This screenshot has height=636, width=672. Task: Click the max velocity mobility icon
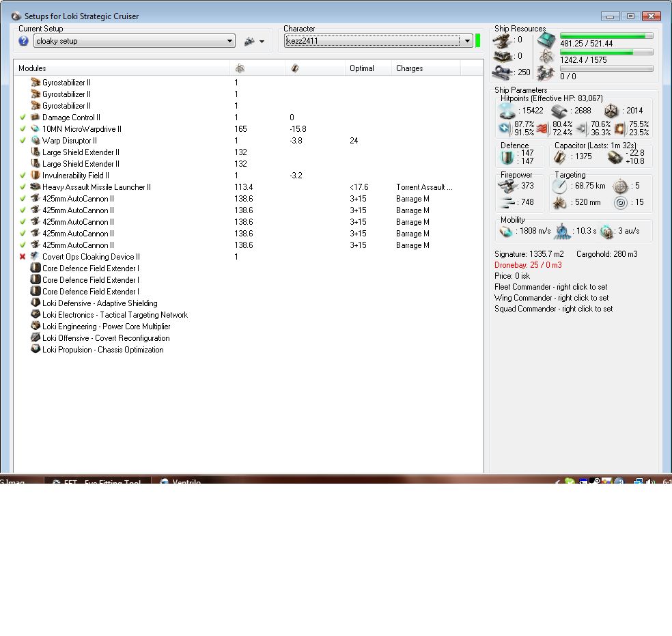[506, 232]
